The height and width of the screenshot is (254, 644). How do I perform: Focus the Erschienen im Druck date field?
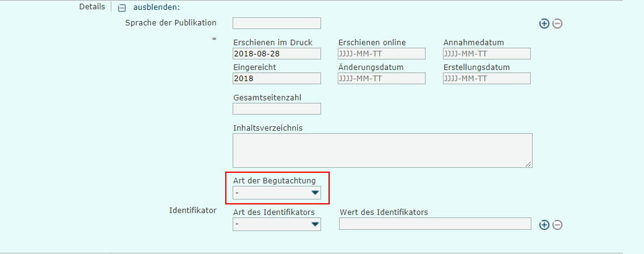pyautogui.click(x=277, y=53)
